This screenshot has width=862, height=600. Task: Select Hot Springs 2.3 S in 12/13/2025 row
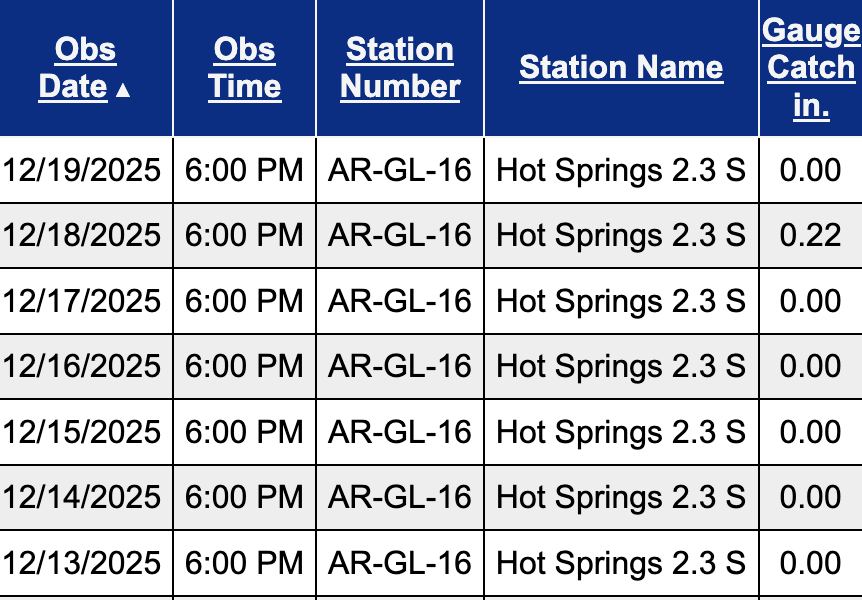621,563
